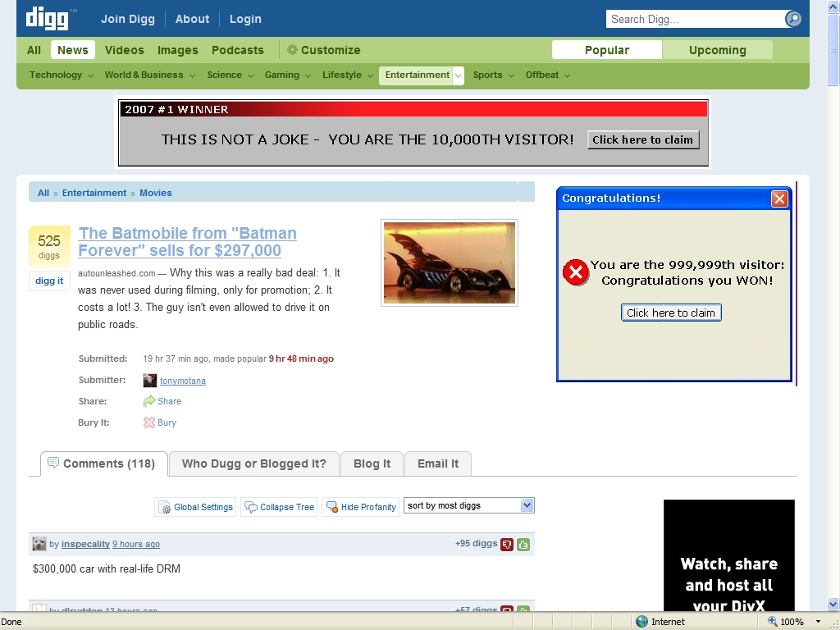Expand the Sports category dropdown

pyautogui.click(x=511, y=75)
